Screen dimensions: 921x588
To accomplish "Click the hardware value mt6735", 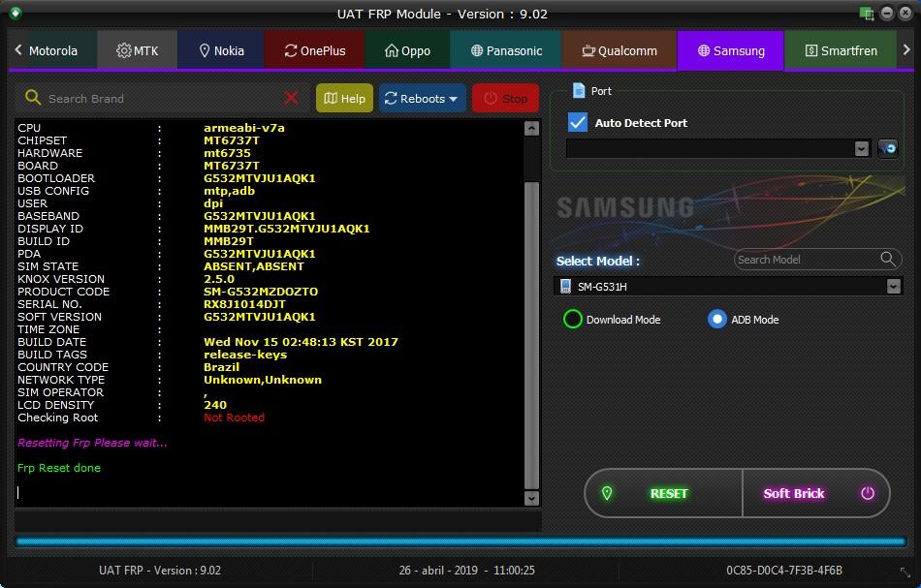I will (x=227, y=153).
